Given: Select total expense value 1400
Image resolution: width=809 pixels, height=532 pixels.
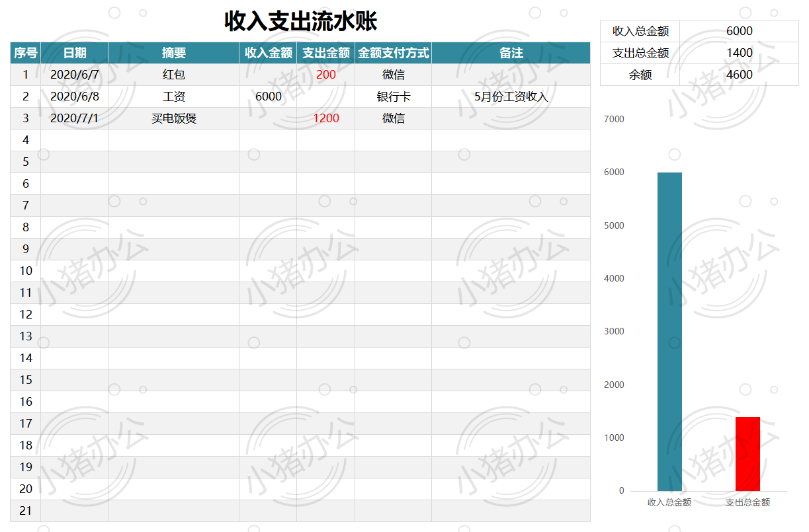Looking at the screenshot, I should (x=739, y=53).
